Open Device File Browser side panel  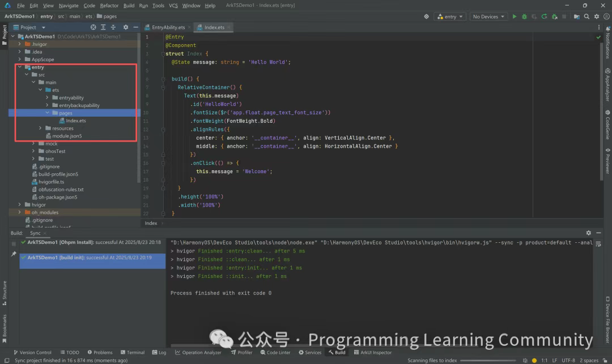[607, 320]
